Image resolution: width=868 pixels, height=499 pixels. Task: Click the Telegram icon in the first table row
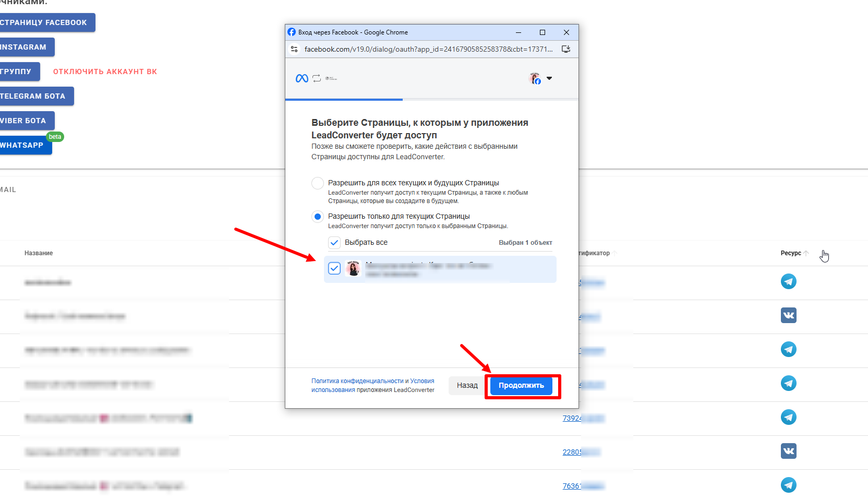[788, 282]
